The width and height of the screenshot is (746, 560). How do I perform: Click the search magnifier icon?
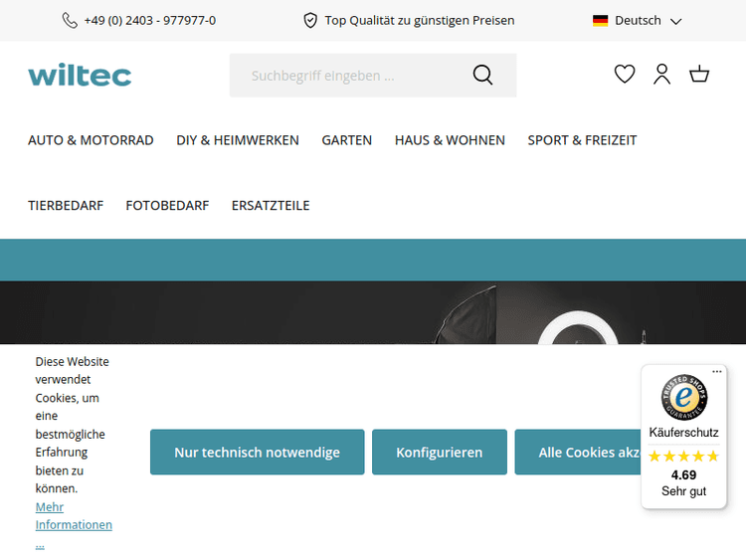point(482,76)
